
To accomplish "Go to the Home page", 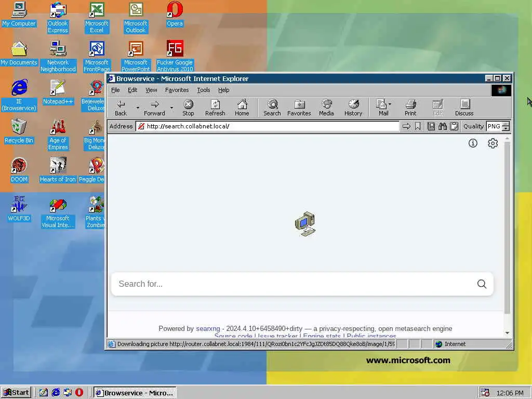I will (x=242, y=108).
